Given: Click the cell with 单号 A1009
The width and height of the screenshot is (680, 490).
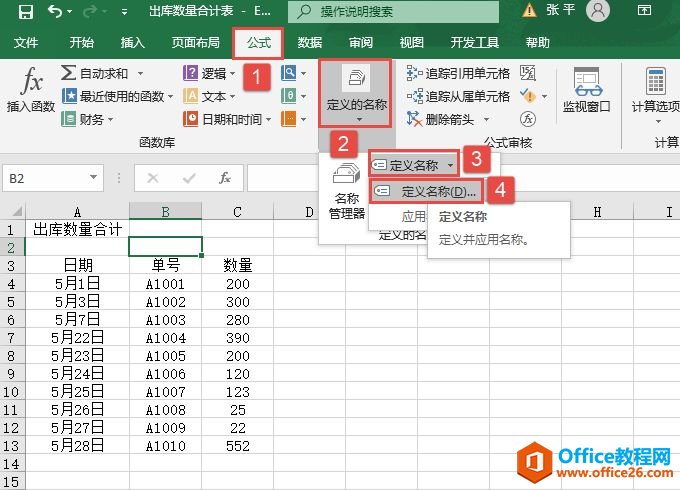Looking at the screenshot, I should coord(165,428).
